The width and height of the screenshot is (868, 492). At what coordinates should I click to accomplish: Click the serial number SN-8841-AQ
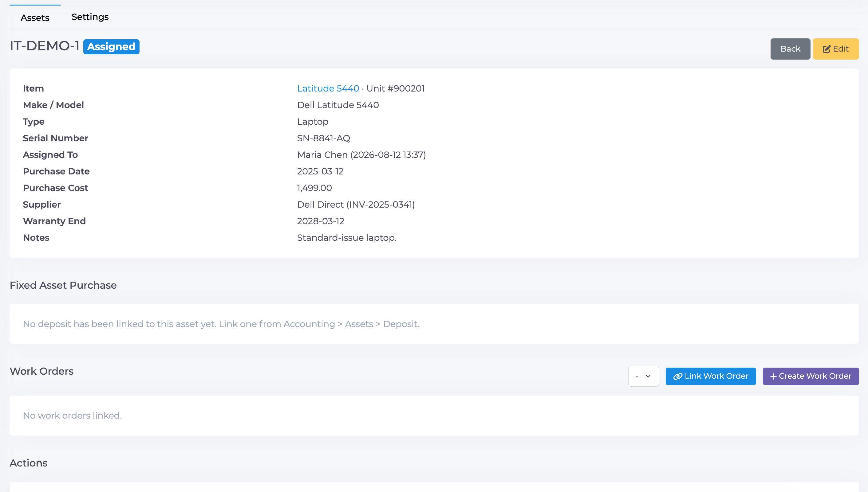(324, 138)
